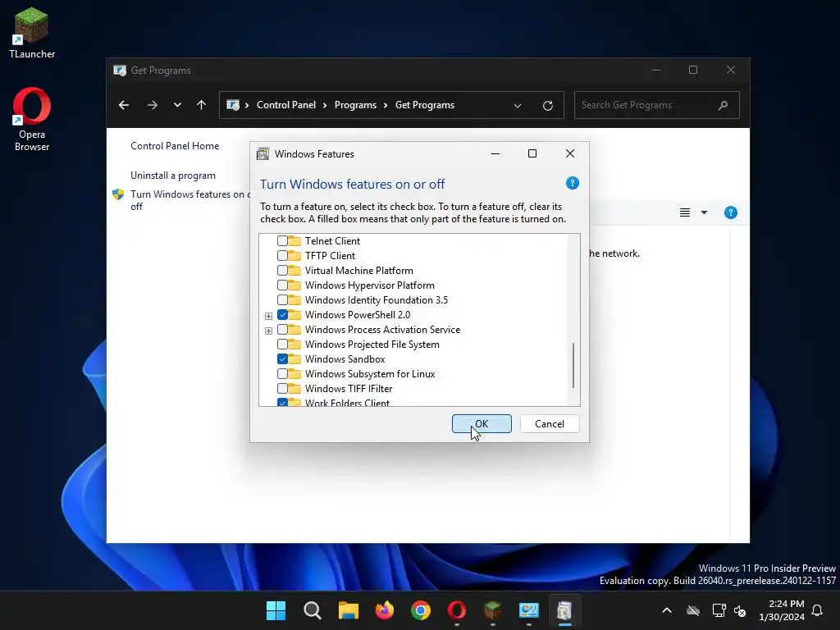840x630 pixels.
Task: Launch Google Chrome from taskbar
Action: pos(421,610)
